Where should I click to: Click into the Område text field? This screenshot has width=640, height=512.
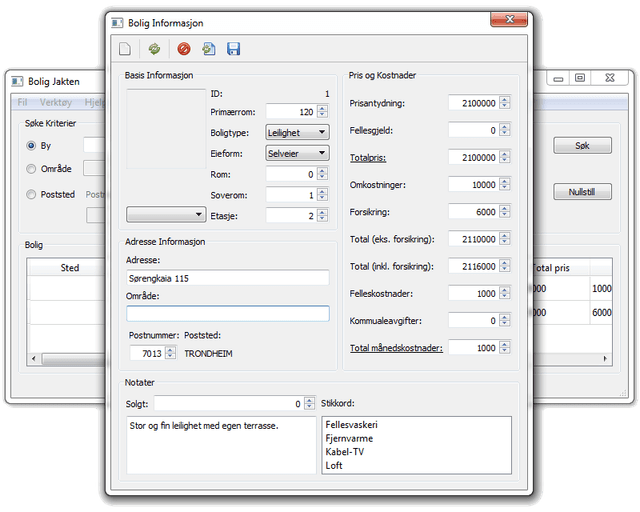[227, 314]
